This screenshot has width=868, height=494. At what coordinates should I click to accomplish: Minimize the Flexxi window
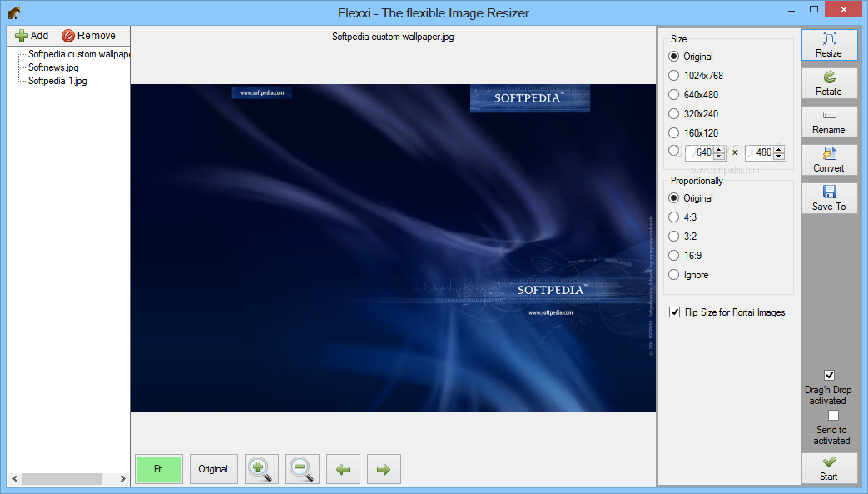791,10
